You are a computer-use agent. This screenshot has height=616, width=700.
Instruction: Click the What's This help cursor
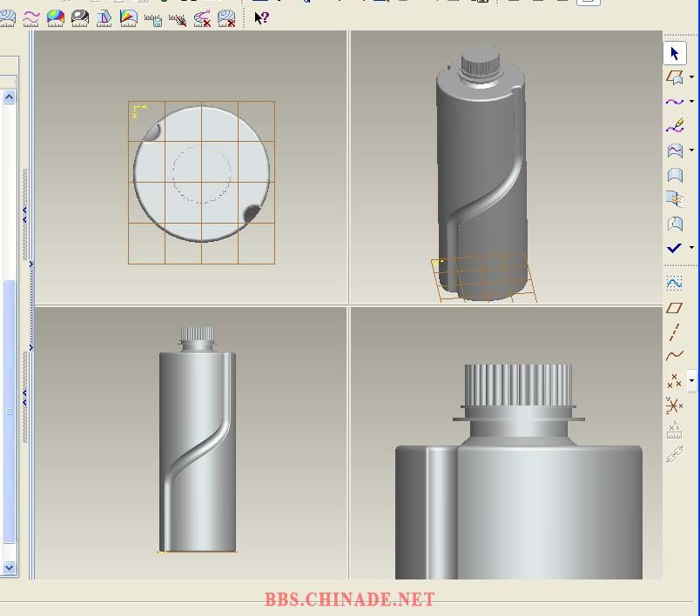coord(261,17)
